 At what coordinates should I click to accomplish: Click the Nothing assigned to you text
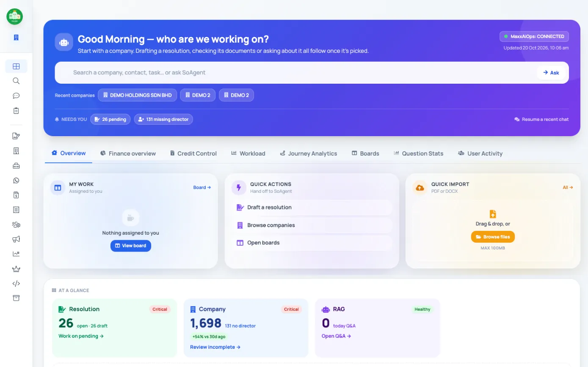click(x=131, y=233)
